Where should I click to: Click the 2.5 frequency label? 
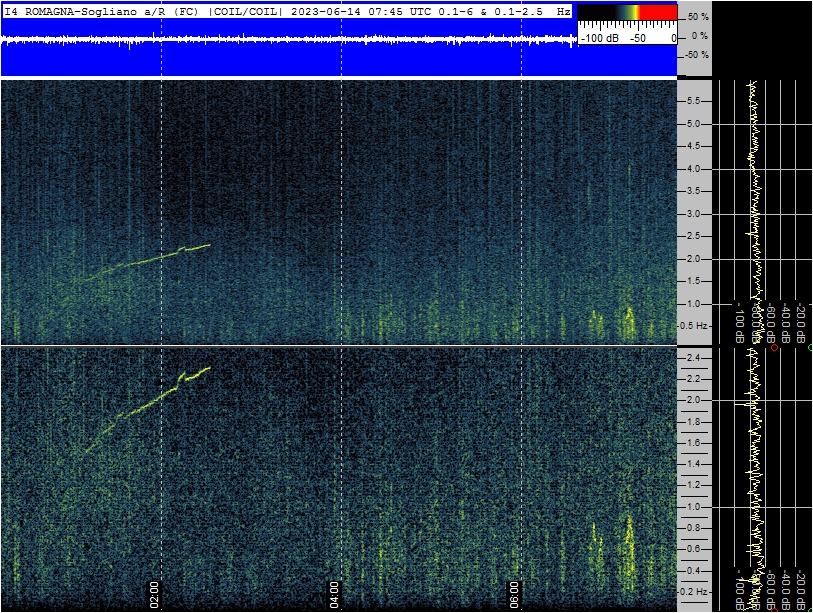(x=693, y=236)
